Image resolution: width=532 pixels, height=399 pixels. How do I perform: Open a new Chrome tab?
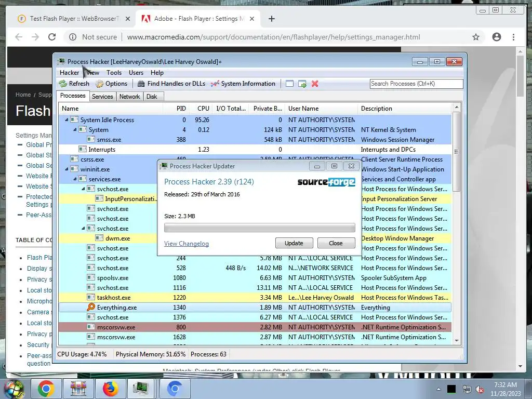[271, 19]
